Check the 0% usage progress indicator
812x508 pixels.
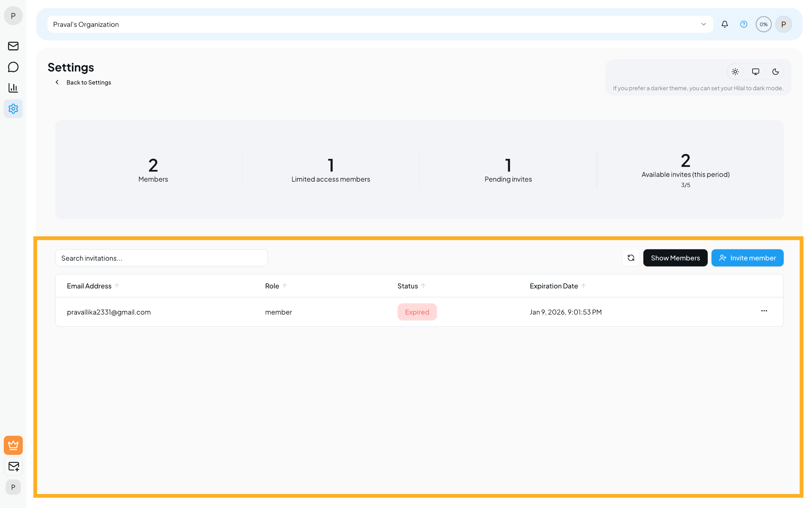(x=763, y=24)
